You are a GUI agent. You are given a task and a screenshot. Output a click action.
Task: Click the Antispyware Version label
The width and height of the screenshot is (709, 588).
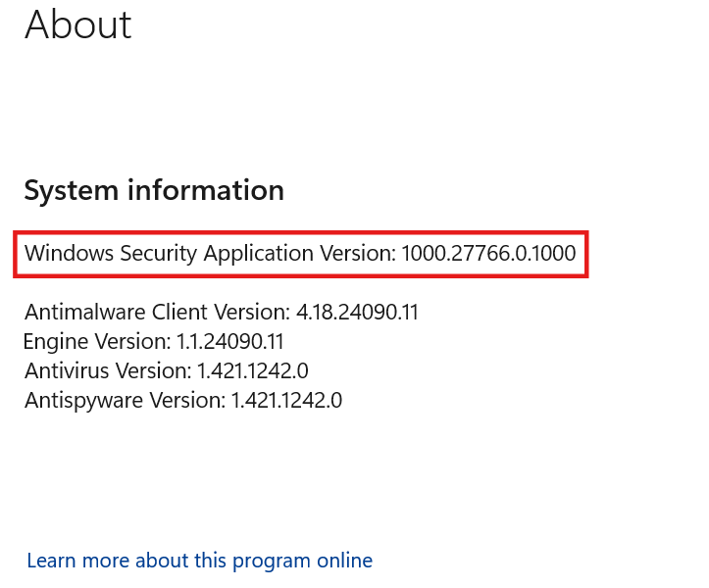126,401
